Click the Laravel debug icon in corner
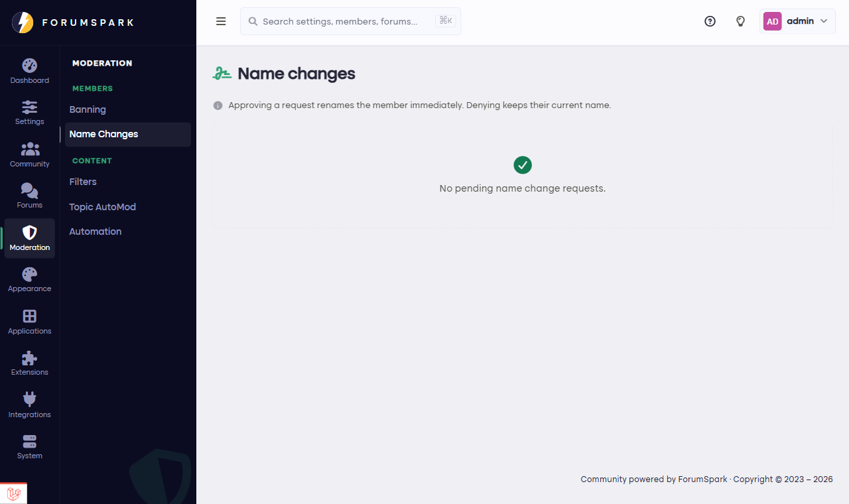Image resolution: width=849 pixels, height=504 pixels. pyautogui.click(x=13, y=494)
